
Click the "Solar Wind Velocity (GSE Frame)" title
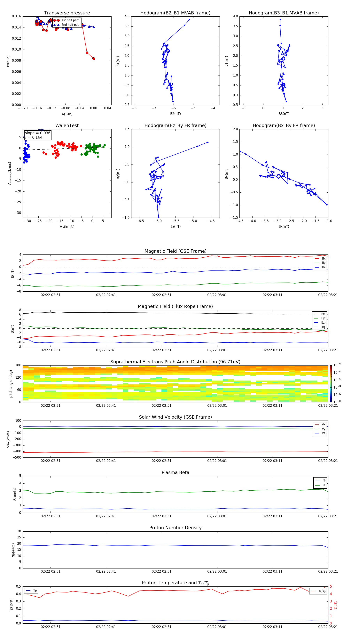coord(175,417)
